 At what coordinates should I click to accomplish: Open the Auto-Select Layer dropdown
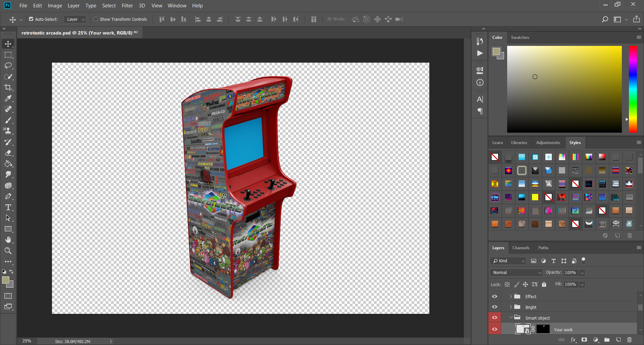(75, 19)
